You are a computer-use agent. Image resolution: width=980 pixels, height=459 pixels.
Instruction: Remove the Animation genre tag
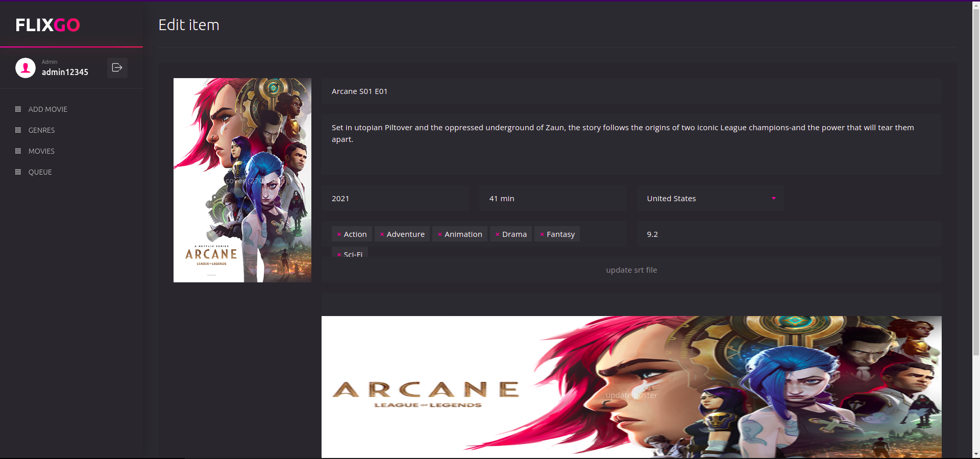[439, 234]
